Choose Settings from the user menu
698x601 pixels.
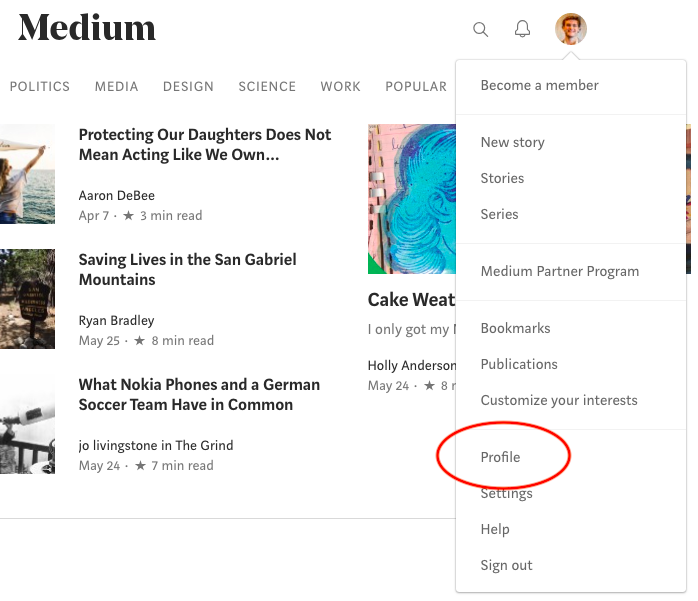point(506,493)
